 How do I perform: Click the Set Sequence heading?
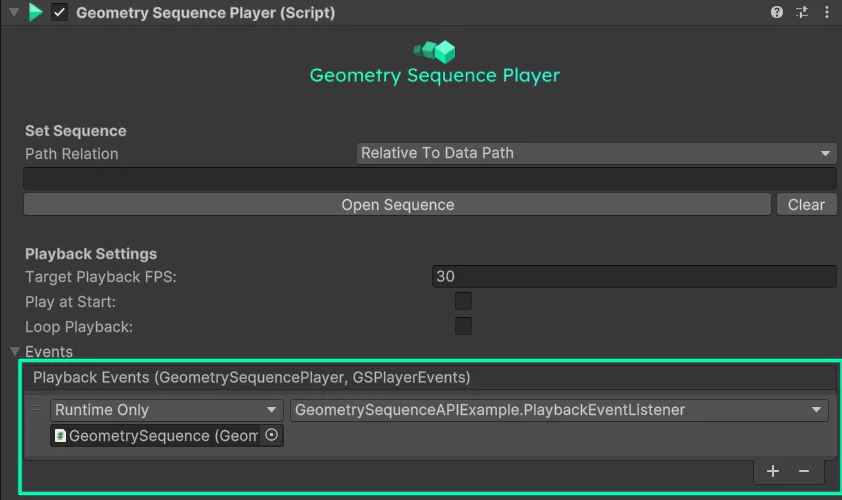[76, 131]
